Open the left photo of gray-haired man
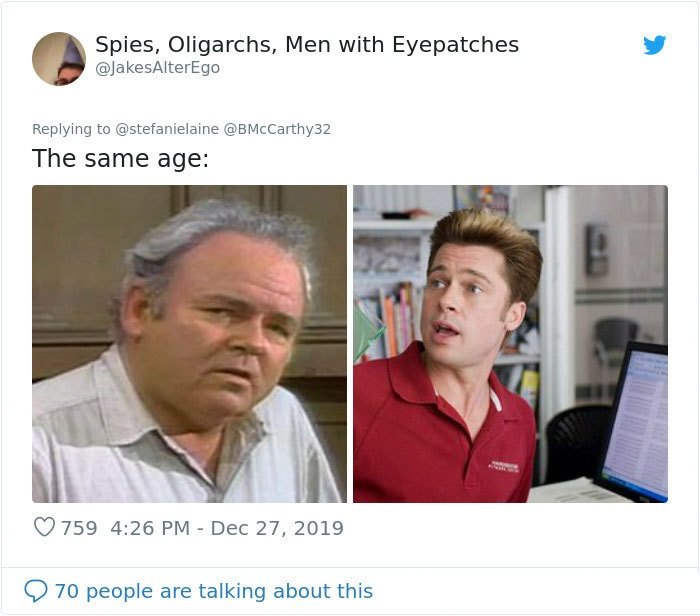This screenshot has width=700, height=616. (189, 344)
